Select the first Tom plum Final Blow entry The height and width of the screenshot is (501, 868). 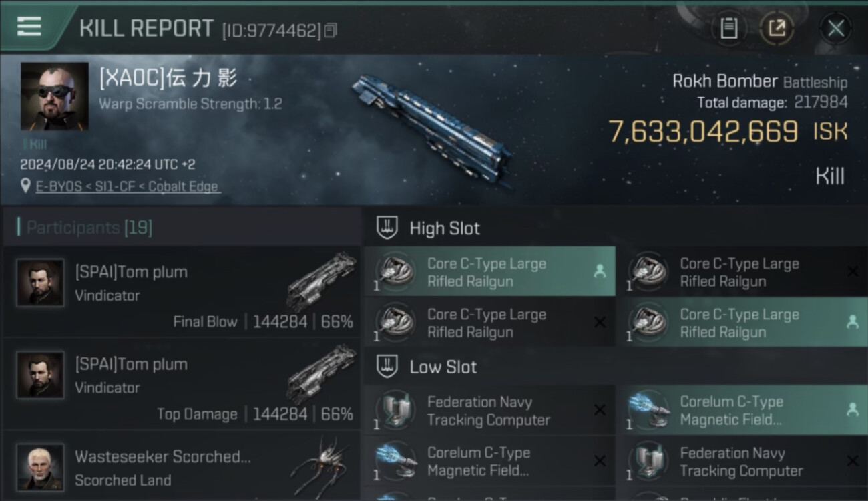(x=182, y=292)
